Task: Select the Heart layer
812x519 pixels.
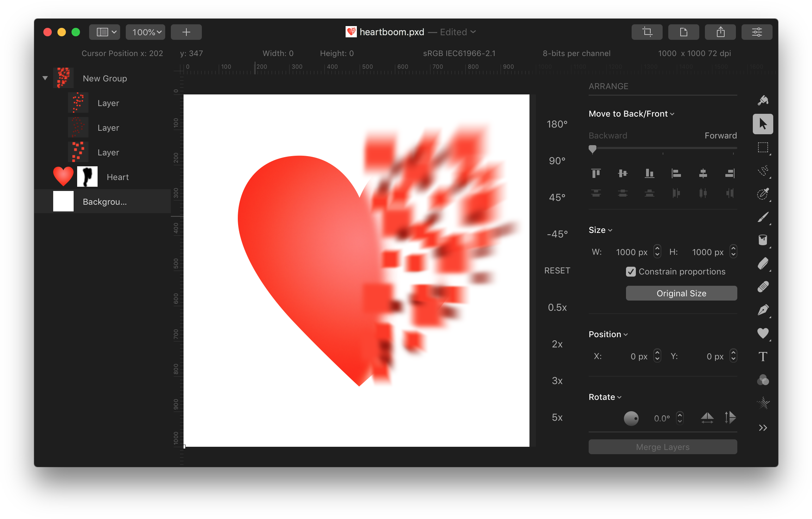Action: tap(118, 177)
